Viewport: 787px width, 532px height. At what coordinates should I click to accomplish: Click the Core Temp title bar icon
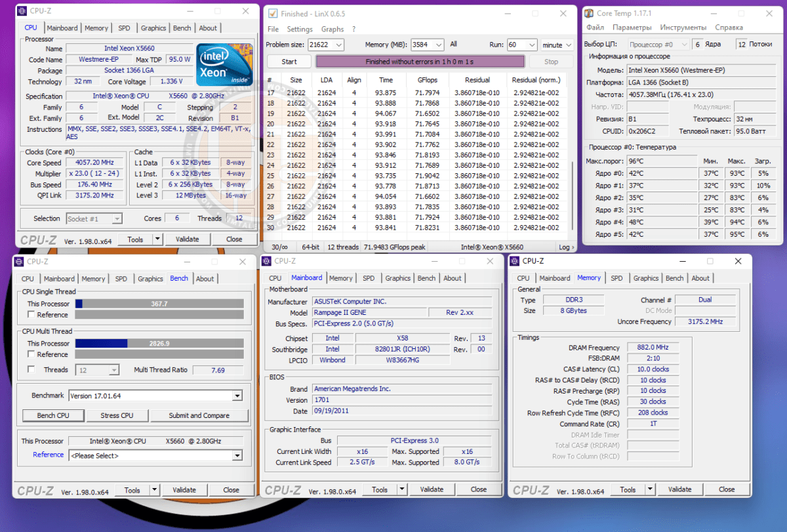pyautogui.click(x=589, y=13)
